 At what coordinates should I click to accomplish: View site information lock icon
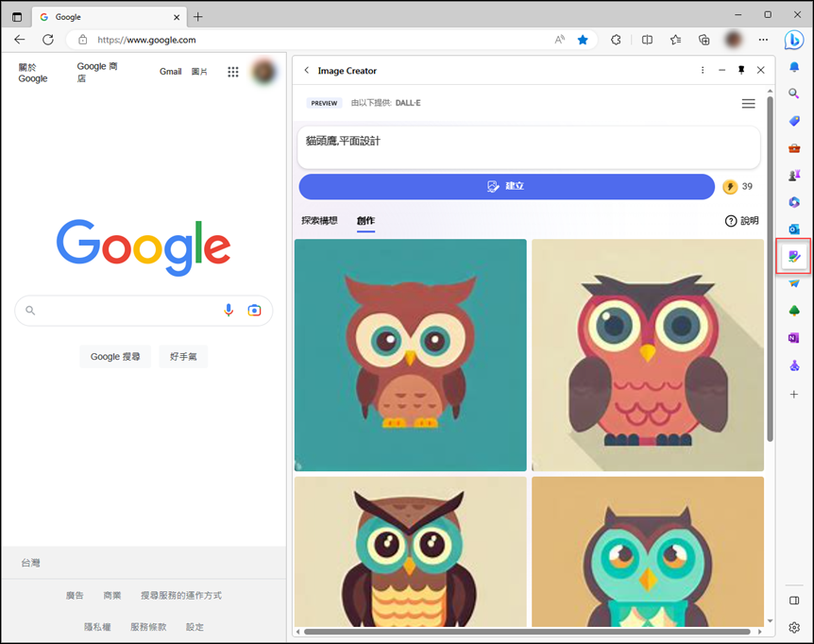pyautogui.click(x=82, y=40)
